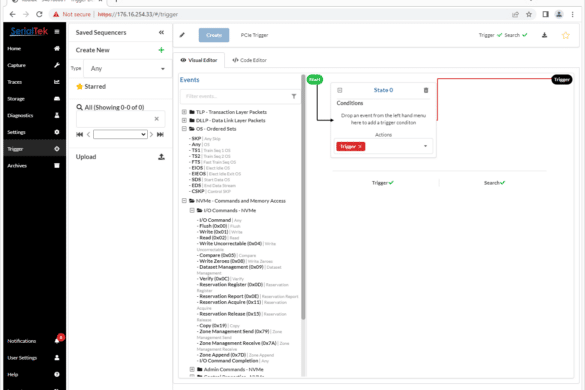Select the Write (0x01) command event

220,232
